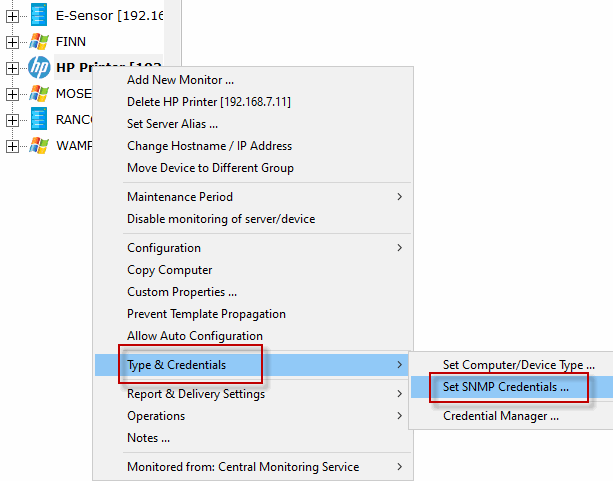The height and width of the screenshot is (481, 613).
Task: Click the RANC server device icon
Action: pos(39,120)
